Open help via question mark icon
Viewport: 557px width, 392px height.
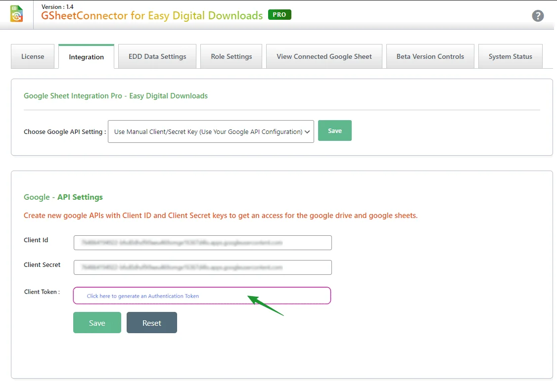click(x=538, y=16)
